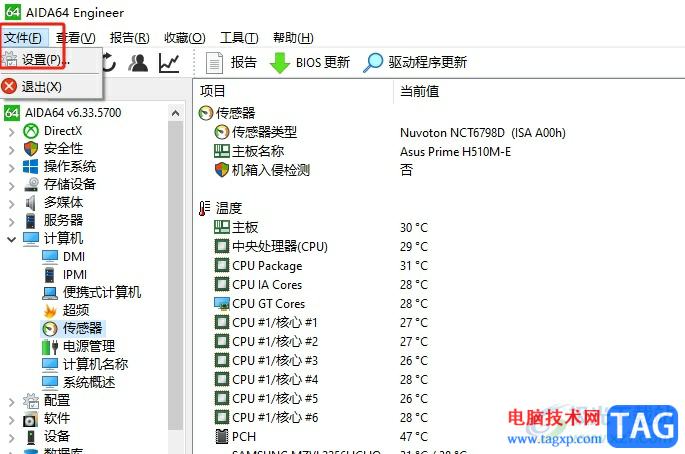Click the BIOS 更新 button
This screenshot has height=454, width=685.
point(310,62)
